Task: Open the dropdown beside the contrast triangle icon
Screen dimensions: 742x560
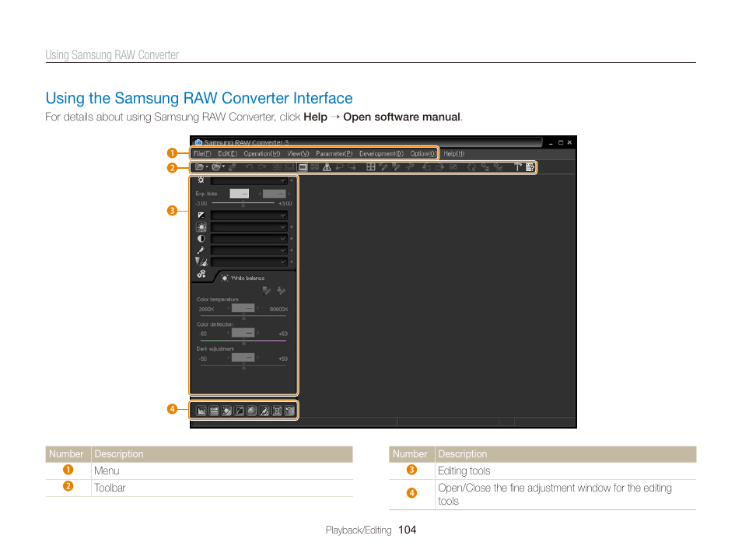Action: (249, 215)
